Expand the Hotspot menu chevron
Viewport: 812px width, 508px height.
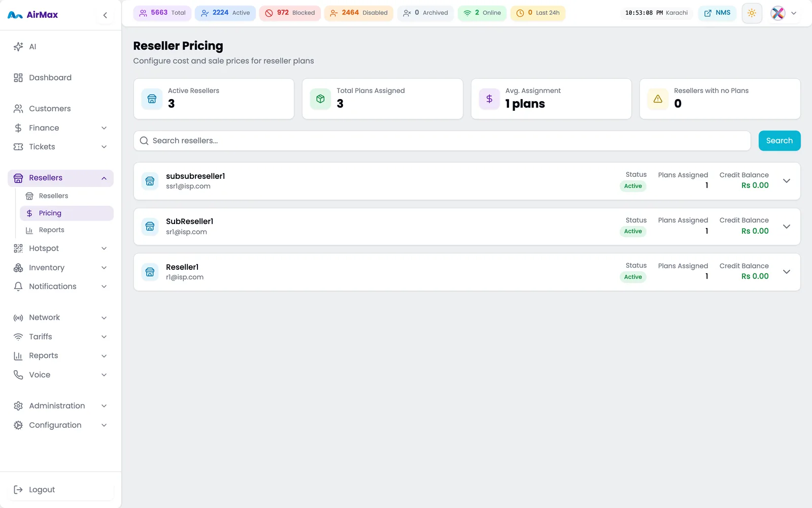coord(104,248)
